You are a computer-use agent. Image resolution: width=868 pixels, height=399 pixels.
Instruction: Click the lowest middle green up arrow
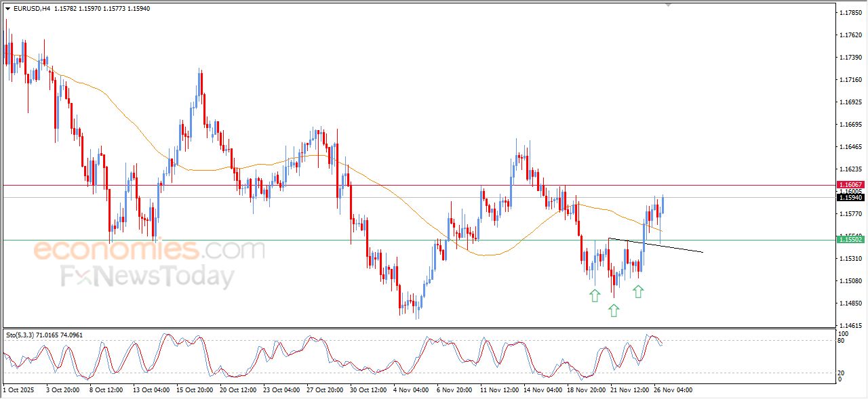click(x=614, y=310)
